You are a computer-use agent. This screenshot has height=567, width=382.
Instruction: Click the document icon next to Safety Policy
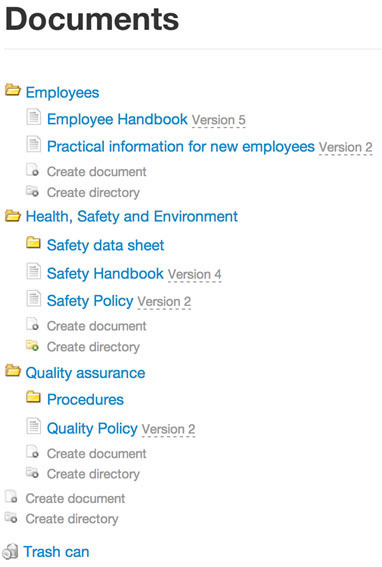tap(33, 299)
